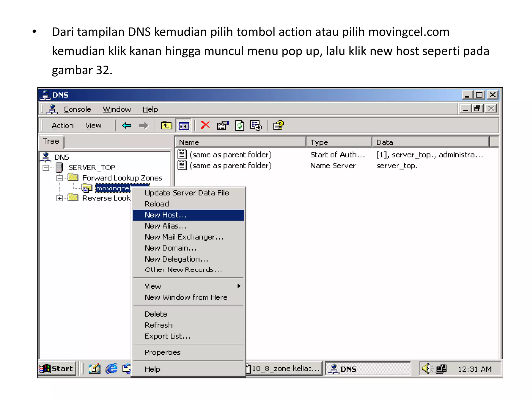Screen dimensions: 532x399
Task: Expand the Reverse Lookup Zones node
Action: point(59,198)
